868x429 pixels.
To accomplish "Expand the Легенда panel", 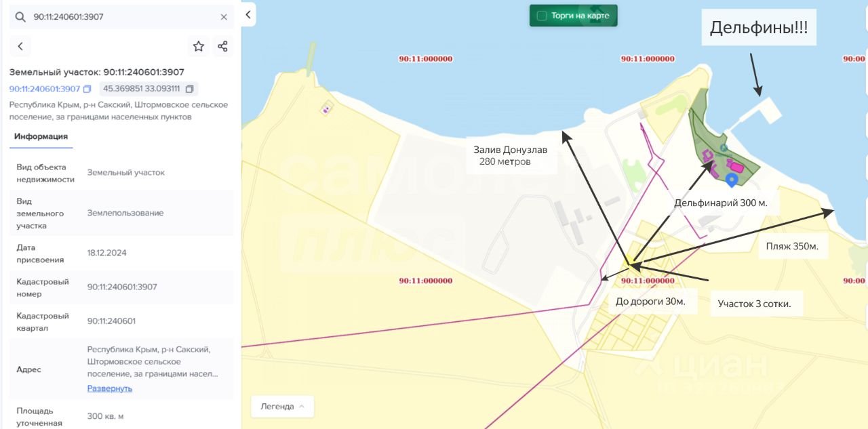I will tap(282, 407).
